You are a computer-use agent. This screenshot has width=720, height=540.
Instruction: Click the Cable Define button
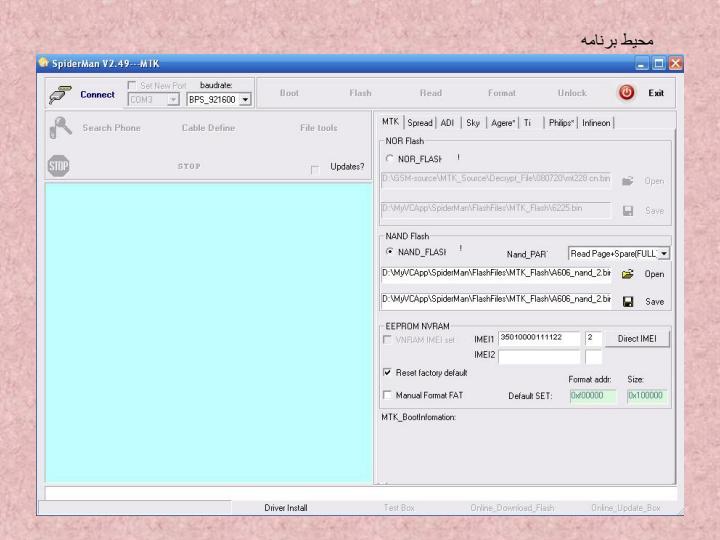pyautogui.click(x=208, y=128)
